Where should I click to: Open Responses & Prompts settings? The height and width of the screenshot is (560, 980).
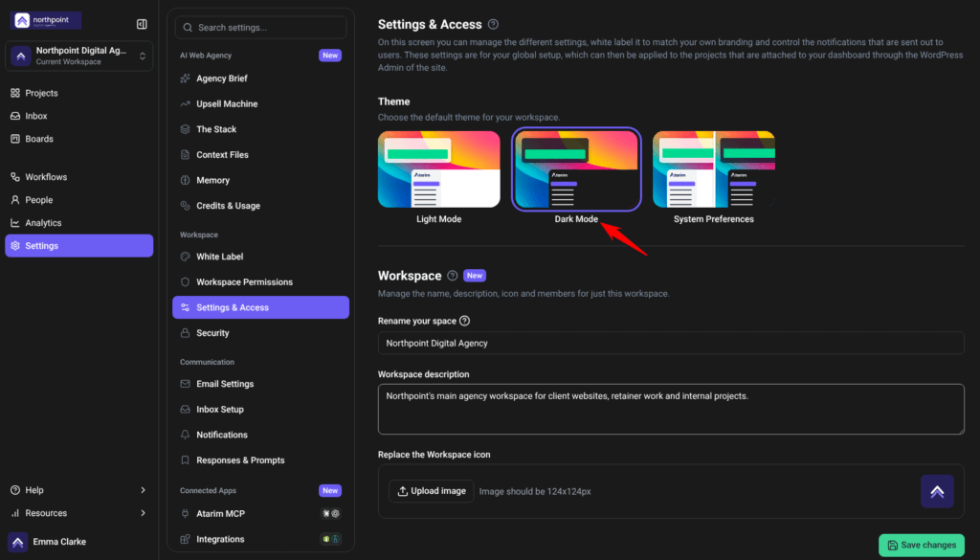tap(260, 460)
